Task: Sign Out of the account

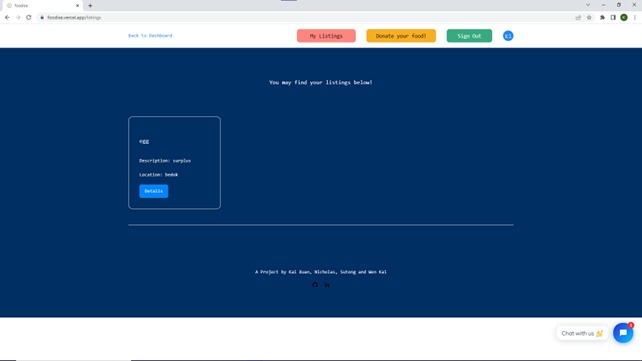Action: (469, 36)
